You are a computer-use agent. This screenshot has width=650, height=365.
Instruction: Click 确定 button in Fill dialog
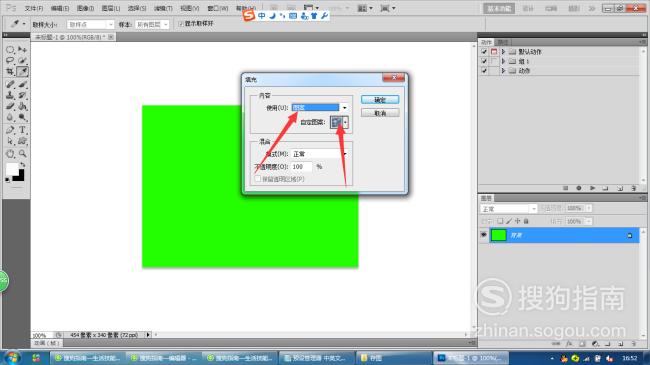pos(380,100)
